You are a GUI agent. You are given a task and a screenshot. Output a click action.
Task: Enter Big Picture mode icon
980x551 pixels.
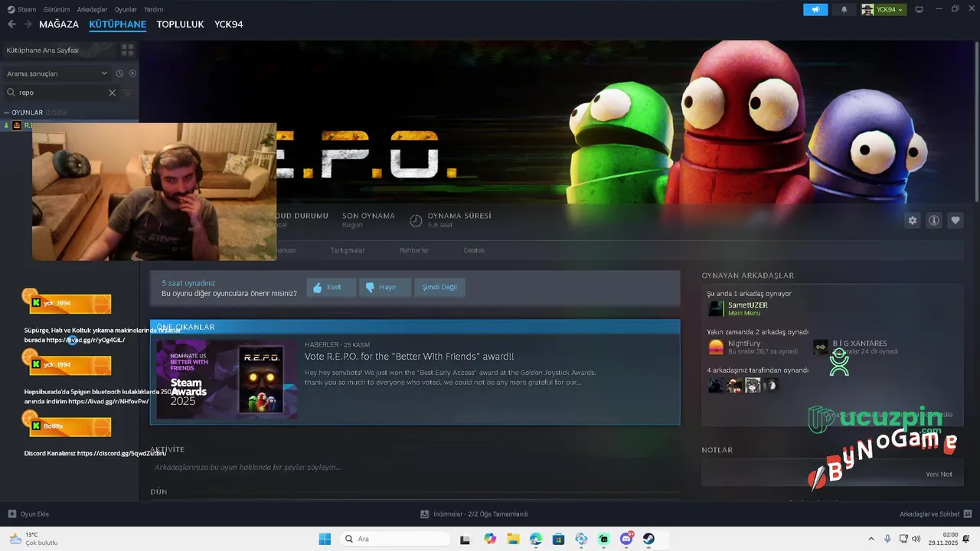pos(919,9)
